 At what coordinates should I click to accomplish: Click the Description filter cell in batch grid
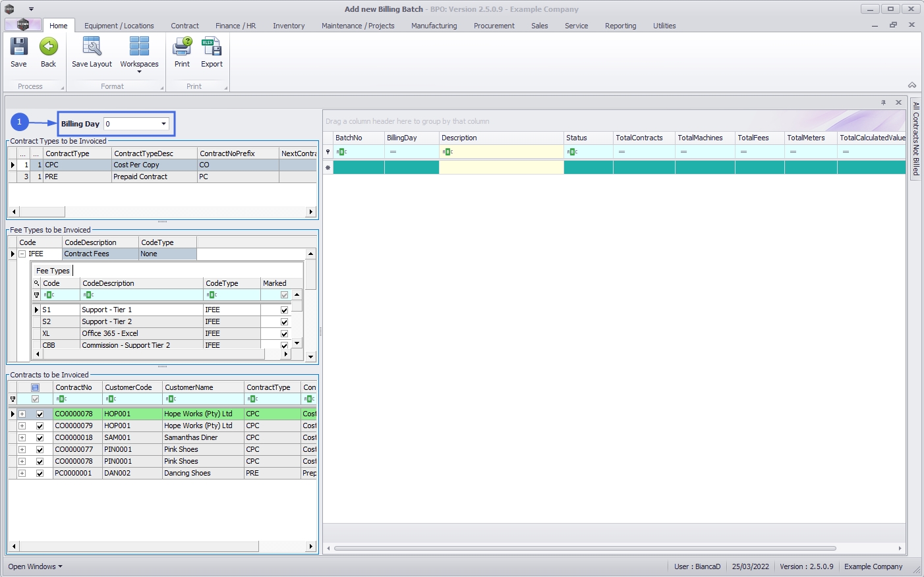(x=501, y=152)
